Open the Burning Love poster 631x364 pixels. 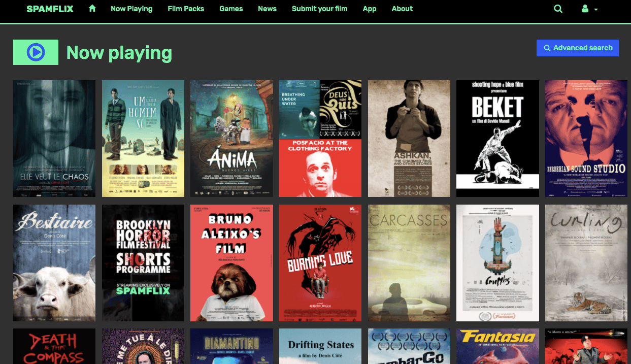click(x=320, y=263)
